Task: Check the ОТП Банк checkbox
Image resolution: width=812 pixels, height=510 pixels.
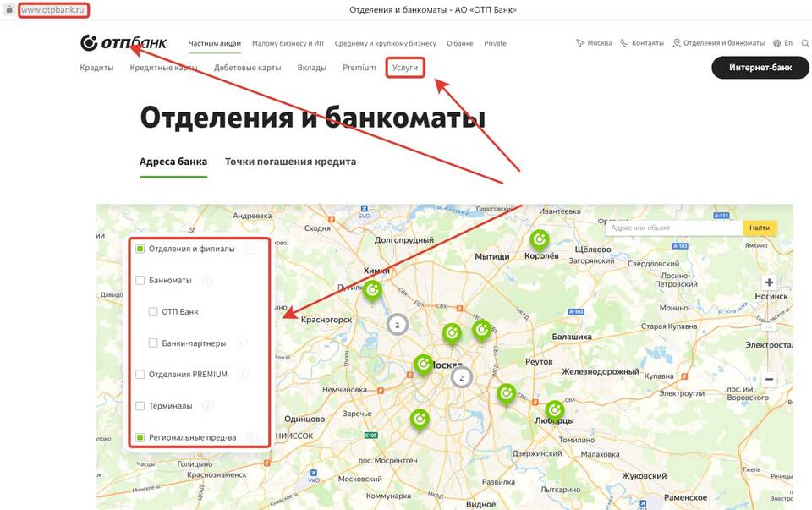Action: (x=153, y=312)
